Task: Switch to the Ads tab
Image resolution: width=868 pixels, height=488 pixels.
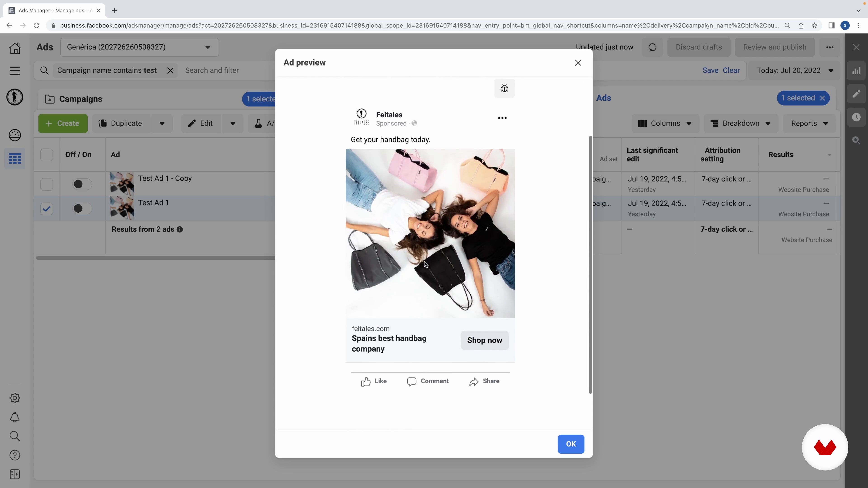Action: click(603, 98)
